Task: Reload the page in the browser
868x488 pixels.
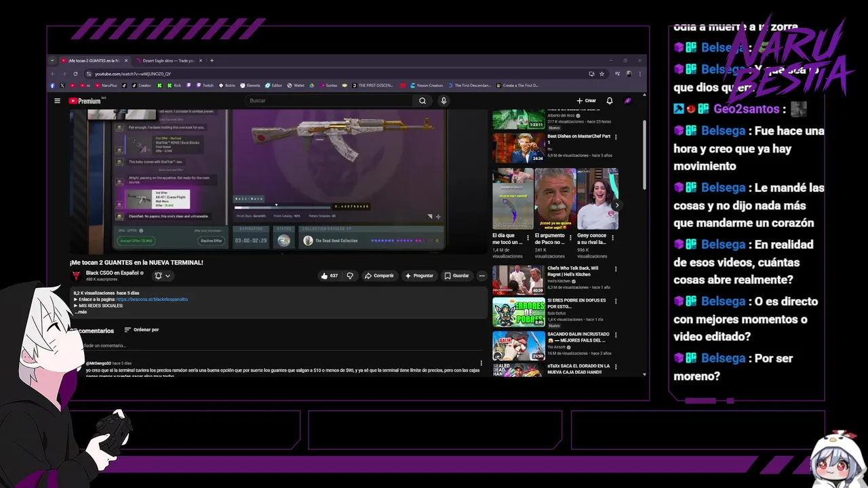Action: (x=75, y=74)
